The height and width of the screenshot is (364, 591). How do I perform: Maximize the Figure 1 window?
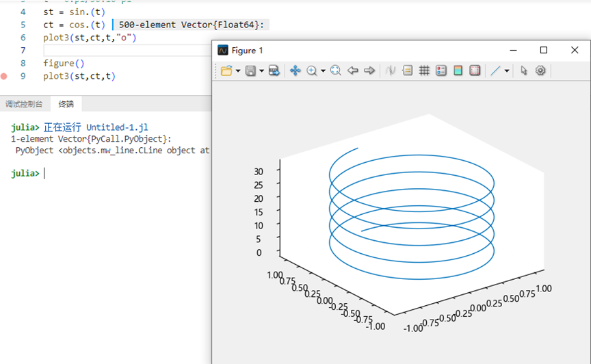(544, 50)
